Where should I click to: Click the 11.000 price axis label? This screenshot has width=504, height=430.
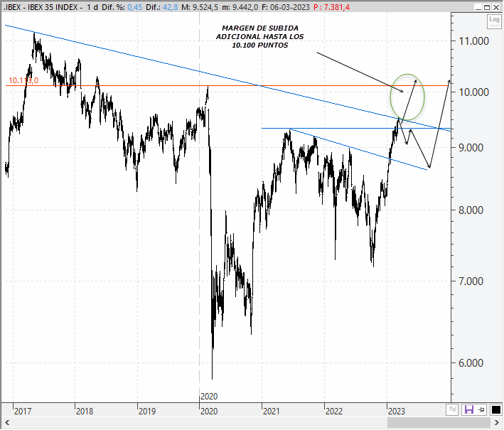click(473, 41)
